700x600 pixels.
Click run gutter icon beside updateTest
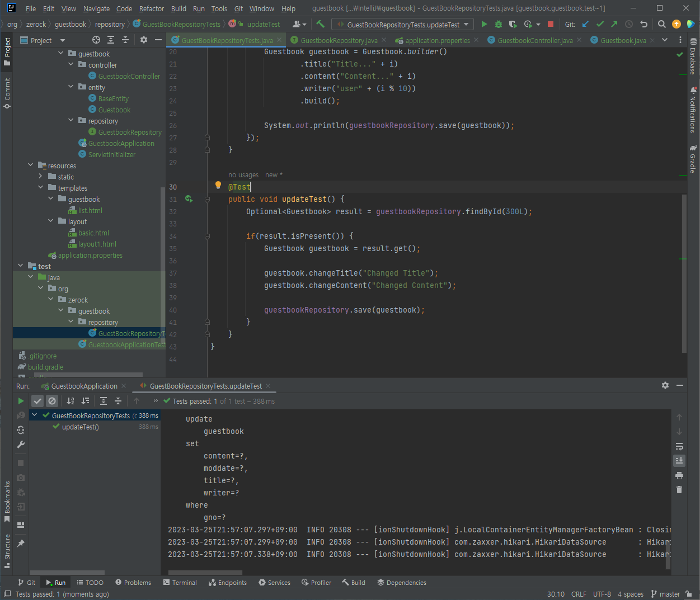click(189, 199)
